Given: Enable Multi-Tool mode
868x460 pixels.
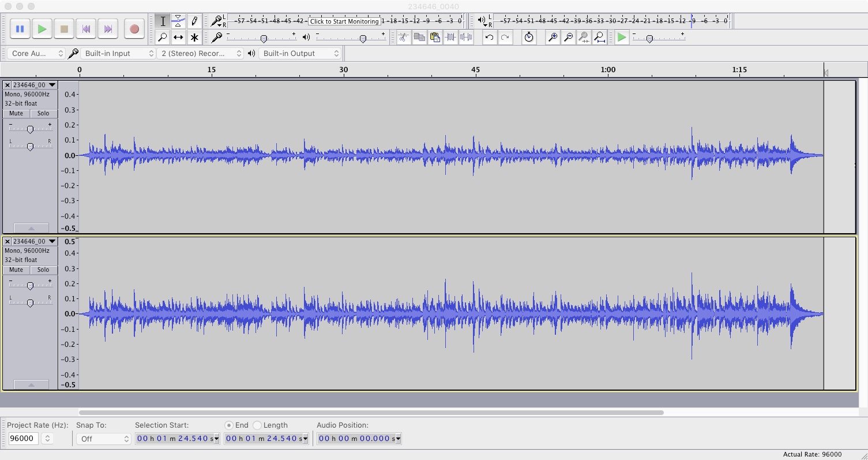Looking at the screenshot, I should (x=194, y=37).
